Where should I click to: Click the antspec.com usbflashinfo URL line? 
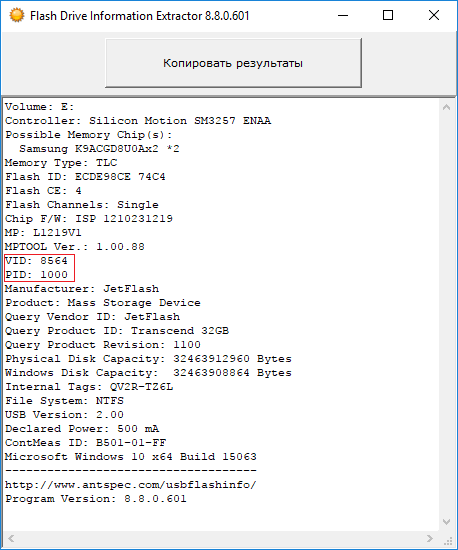pyautogui.click(x=131, y=485)
